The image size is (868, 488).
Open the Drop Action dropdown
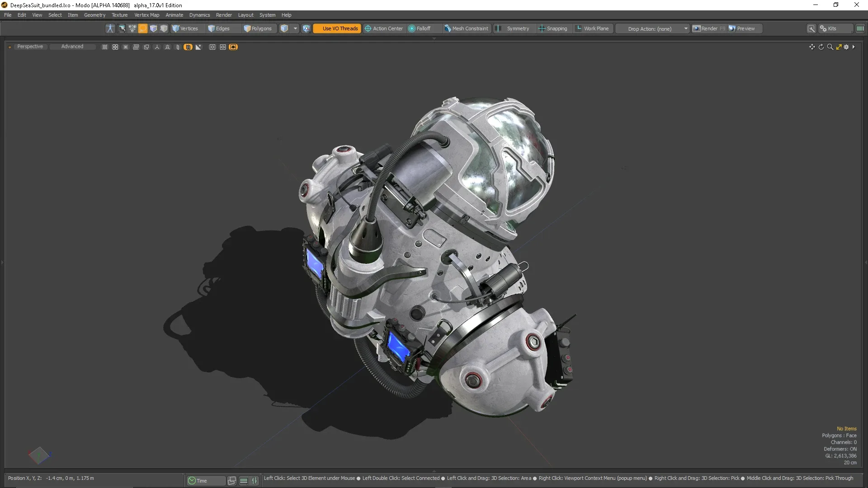pyautogui.click(x=653, y=28)
